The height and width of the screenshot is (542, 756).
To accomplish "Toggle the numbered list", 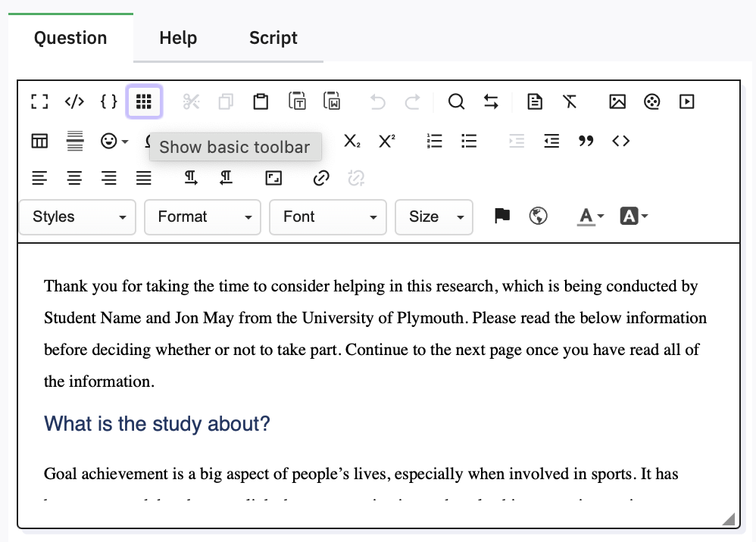I will [x=435, y=141].
